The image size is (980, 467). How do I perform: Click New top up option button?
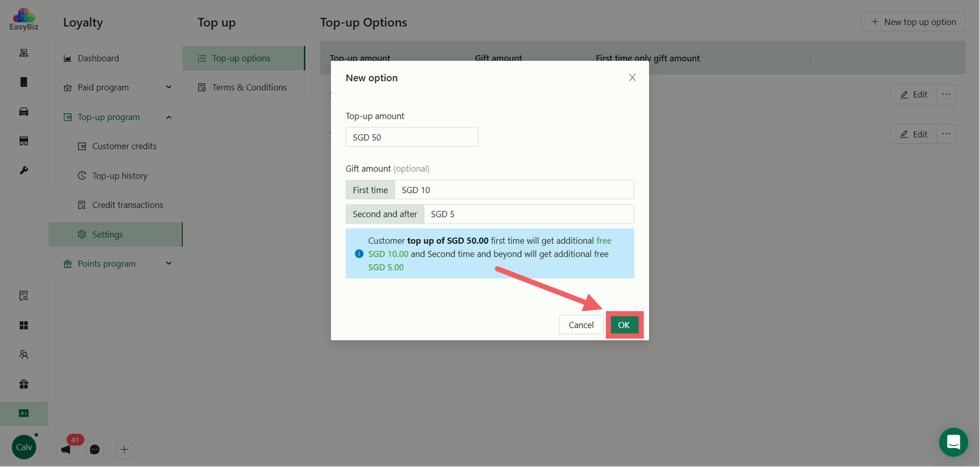pos(913,21)
